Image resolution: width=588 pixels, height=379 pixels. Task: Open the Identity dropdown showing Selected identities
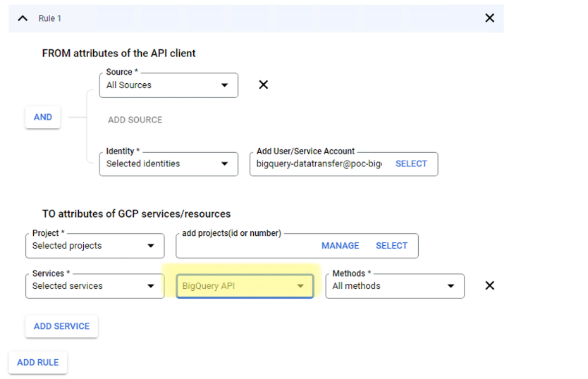tap(169, 163)
